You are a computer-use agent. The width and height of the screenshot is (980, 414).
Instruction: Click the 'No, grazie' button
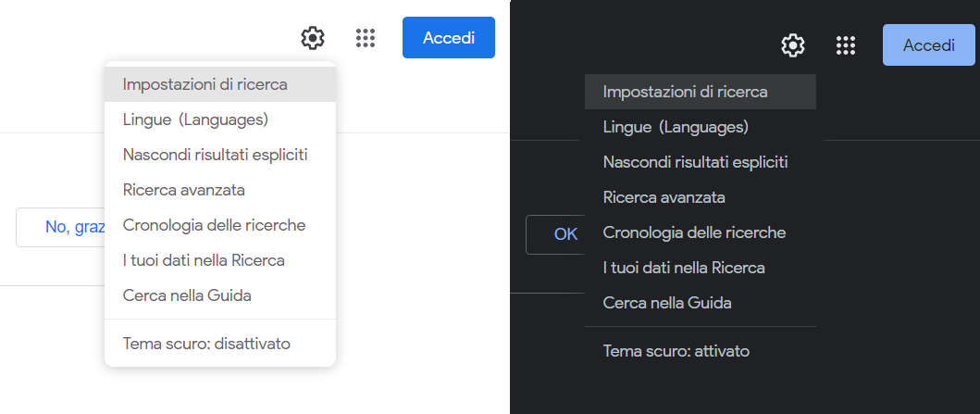point(61,227)
